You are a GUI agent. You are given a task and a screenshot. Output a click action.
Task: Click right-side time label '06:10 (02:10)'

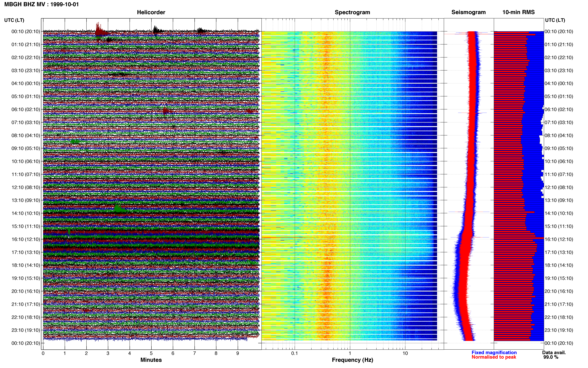[559, 109]
